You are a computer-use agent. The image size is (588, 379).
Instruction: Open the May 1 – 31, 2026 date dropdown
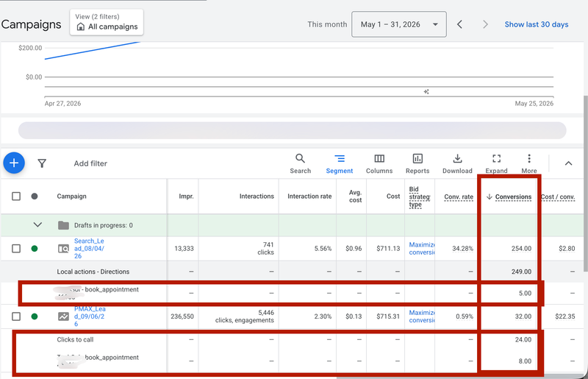(x=399, y=24)
